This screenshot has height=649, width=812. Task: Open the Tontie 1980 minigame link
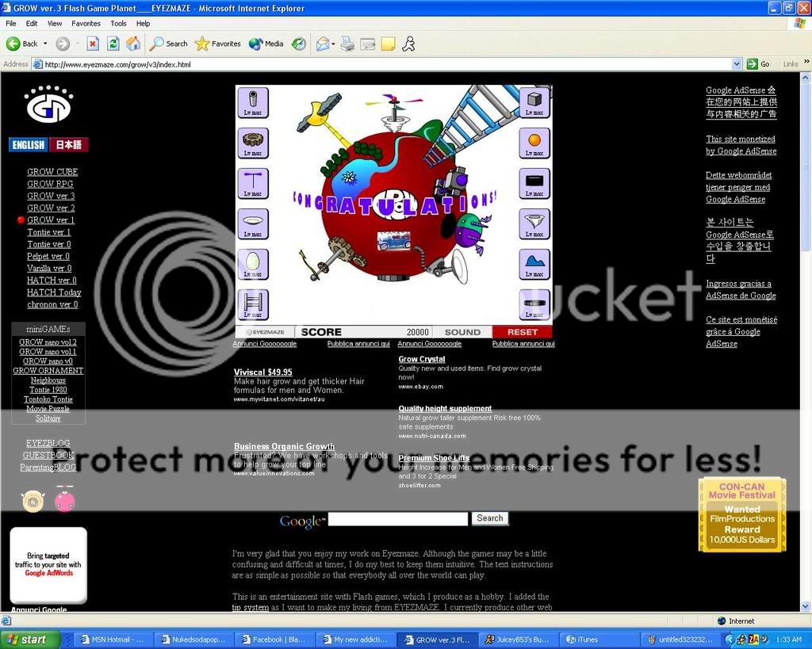48,390
